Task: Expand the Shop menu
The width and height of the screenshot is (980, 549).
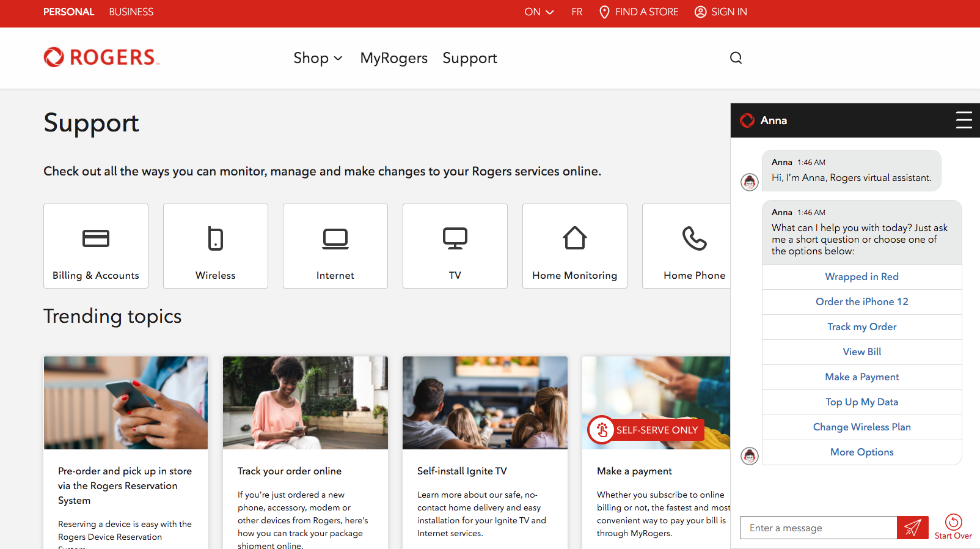Action: click(x=318, y=58)
